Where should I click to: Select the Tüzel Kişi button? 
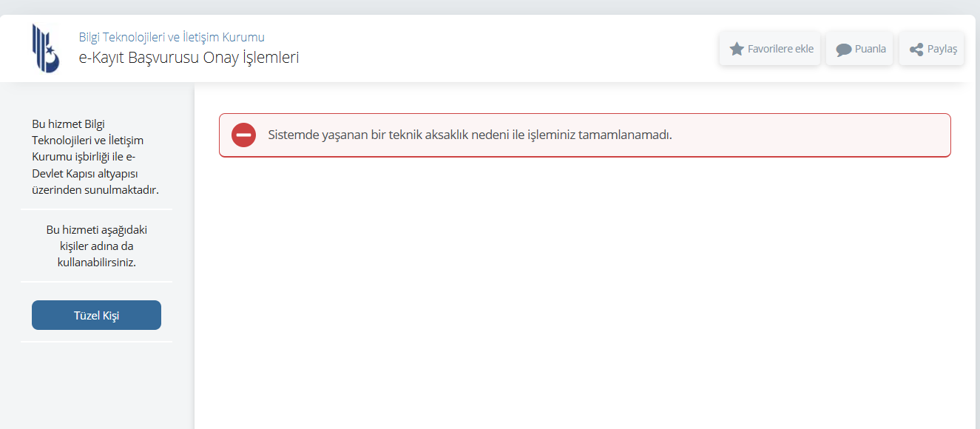(x=96, y=315)
